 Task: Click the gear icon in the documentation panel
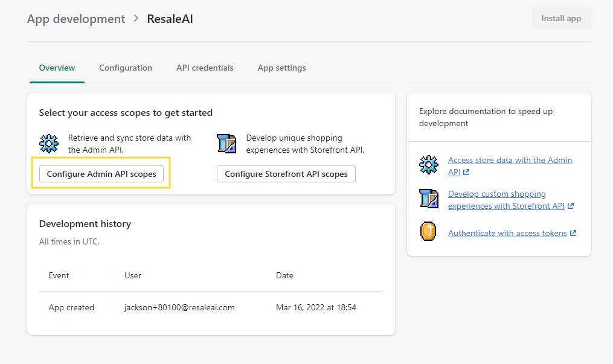tap(429, 165)
